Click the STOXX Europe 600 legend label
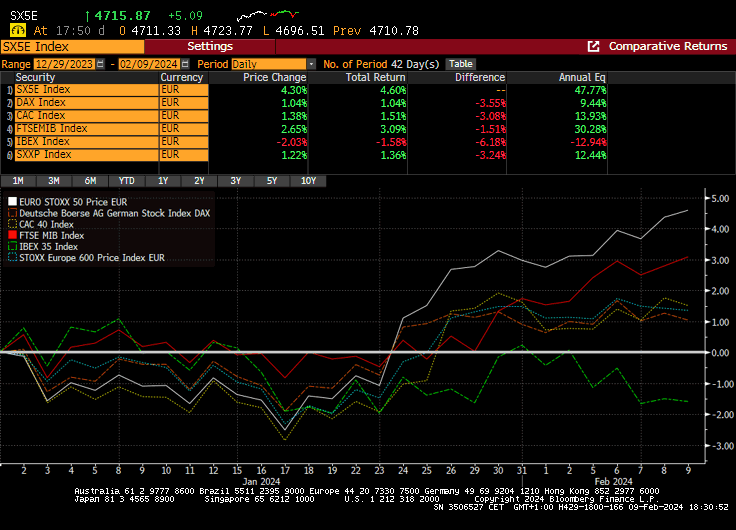This screenshot has width=736, height=530. 92,258
